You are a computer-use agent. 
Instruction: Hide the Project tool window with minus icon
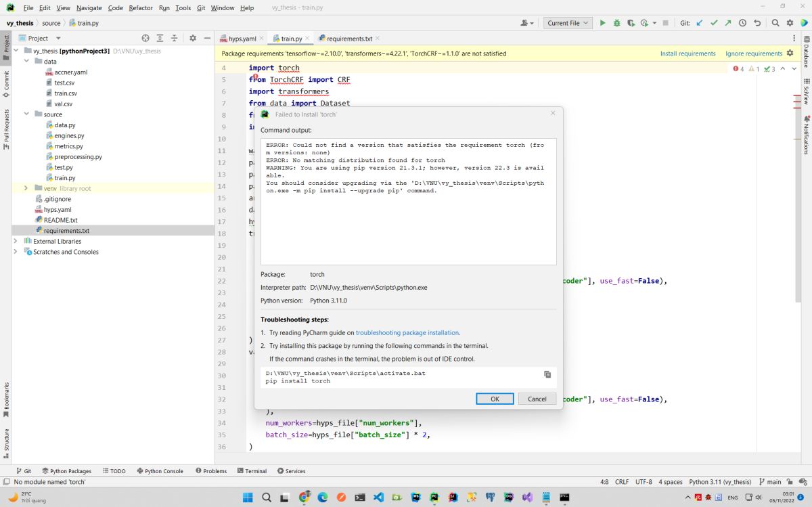pyautogui.click(x=206, y=38)
